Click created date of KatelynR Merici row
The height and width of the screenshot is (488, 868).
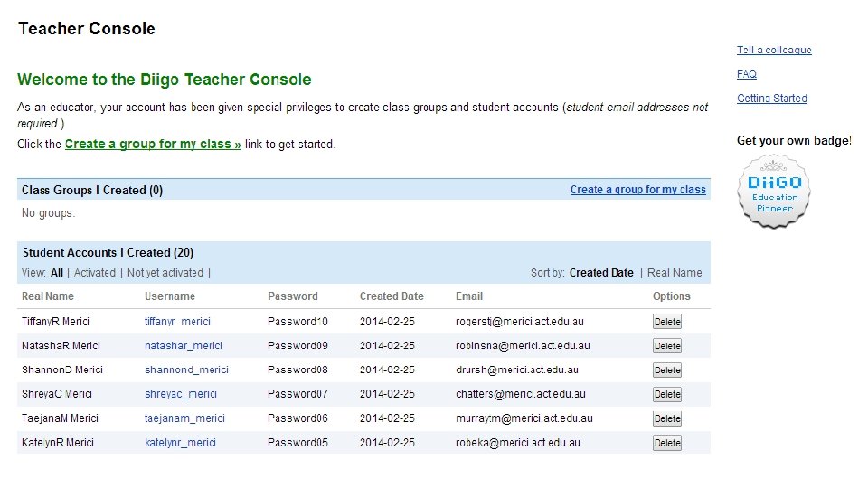[387, 443]
